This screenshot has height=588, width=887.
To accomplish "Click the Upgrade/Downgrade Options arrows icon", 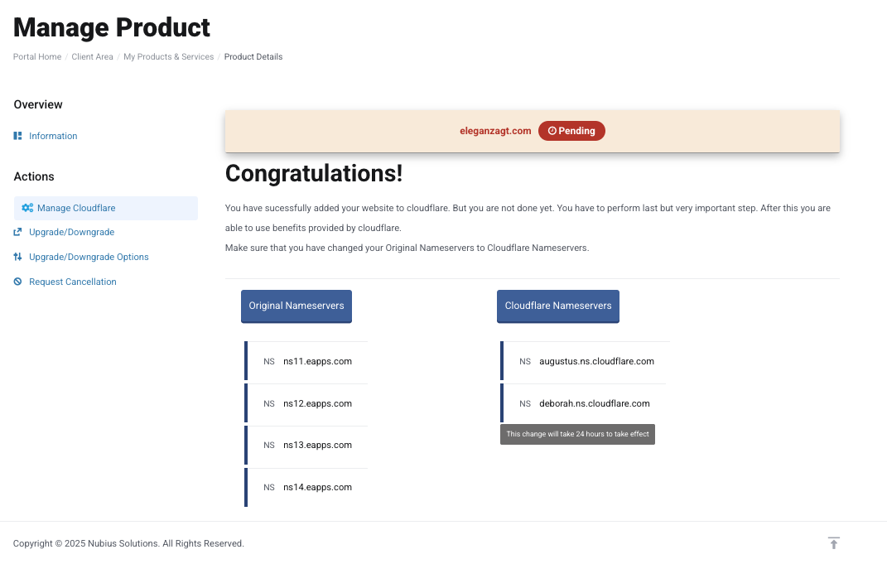I will pyautogui.click(x=17, y=257).
